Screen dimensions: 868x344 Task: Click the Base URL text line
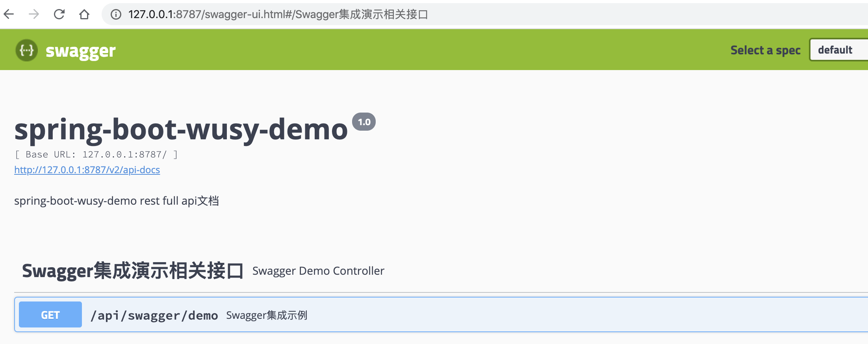click(x=96, y=154)
